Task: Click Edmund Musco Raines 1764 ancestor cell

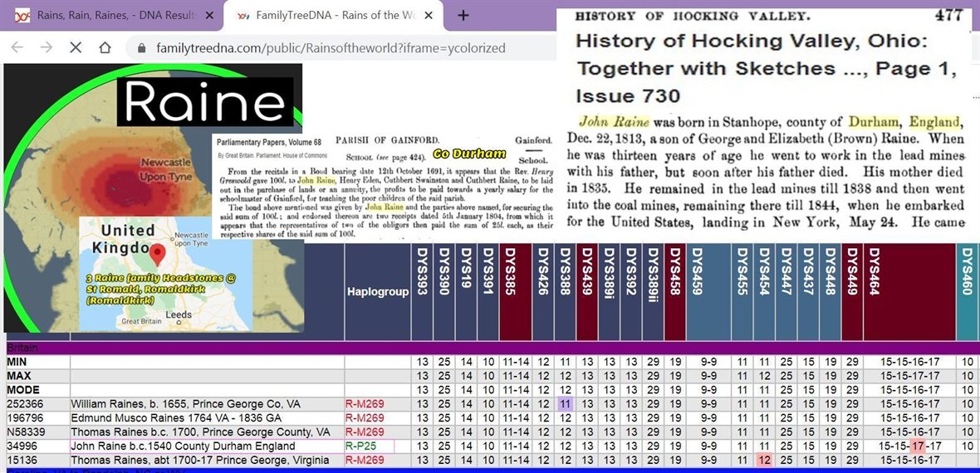Action: 207,418
